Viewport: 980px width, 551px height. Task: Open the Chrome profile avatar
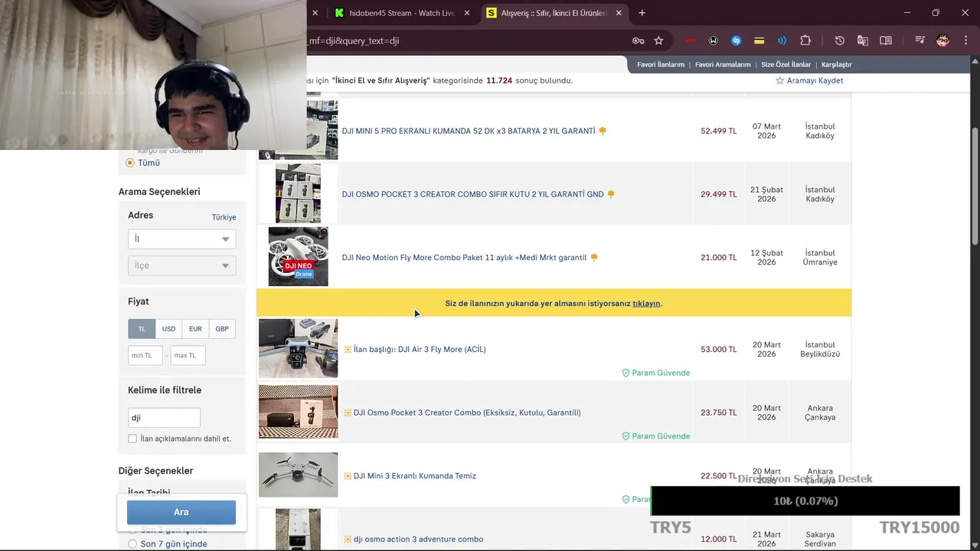click(x=942, y=41)
